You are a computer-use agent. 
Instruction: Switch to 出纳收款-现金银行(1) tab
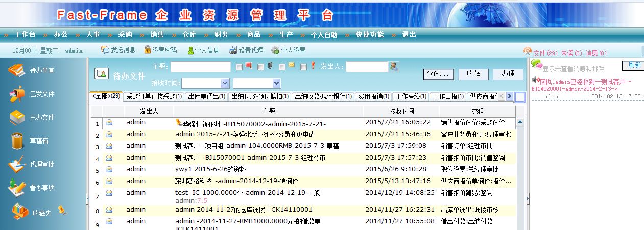(323, 96)
